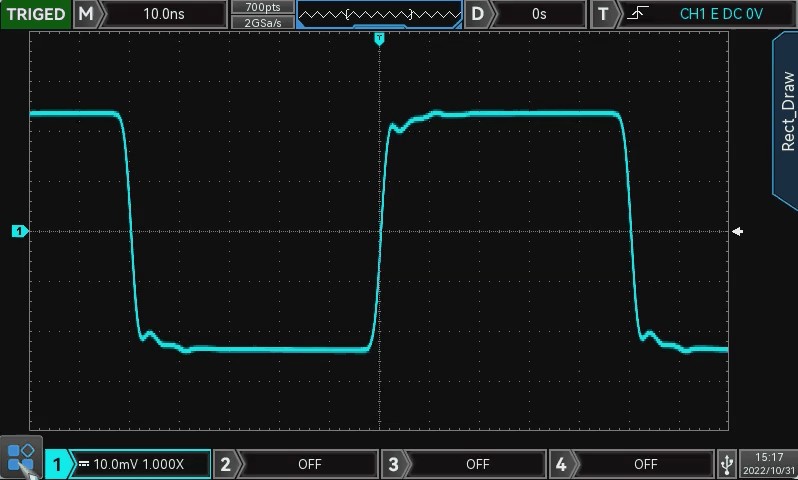Click the trigger level arrow on right edge

tap(738, 232)
